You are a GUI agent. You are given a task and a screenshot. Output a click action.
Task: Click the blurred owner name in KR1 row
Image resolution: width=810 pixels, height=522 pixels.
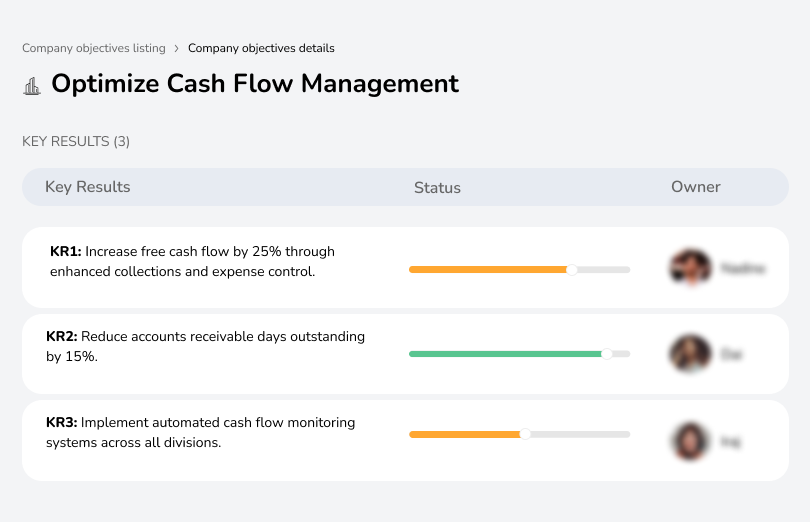[x=742, y=268]
